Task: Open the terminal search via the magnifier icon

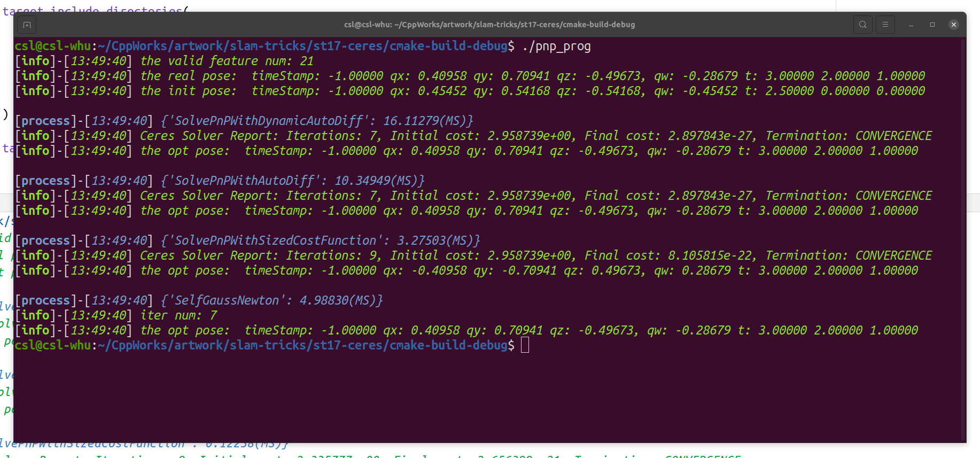Action: (863, 25)
